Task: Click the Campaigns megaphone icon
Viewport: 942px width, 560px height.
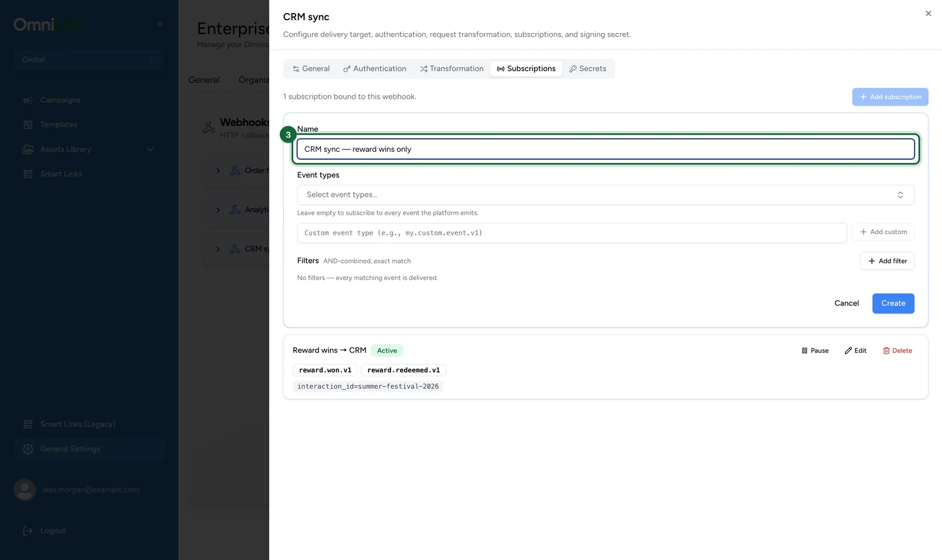Action: tap(28, 100)
